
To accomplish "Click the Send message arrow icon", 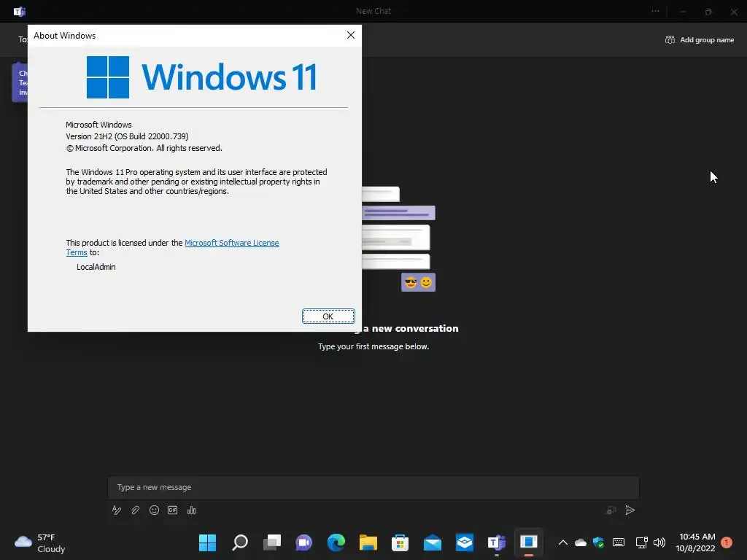I will pos(630,510).
